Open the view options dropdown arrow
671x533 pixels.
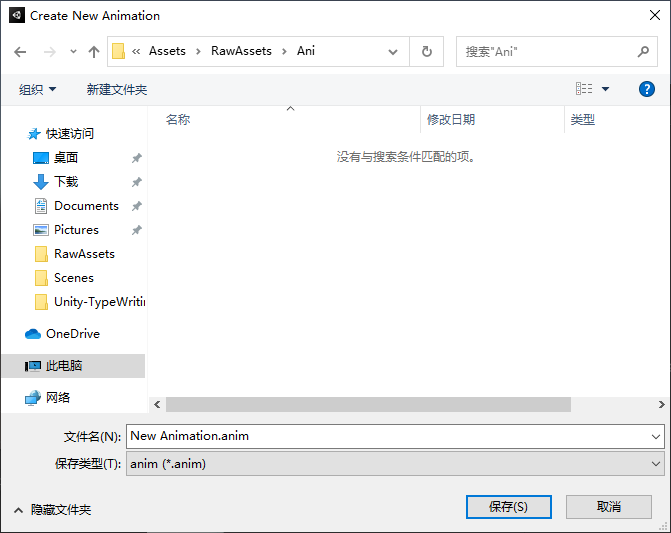pos(606,89)
